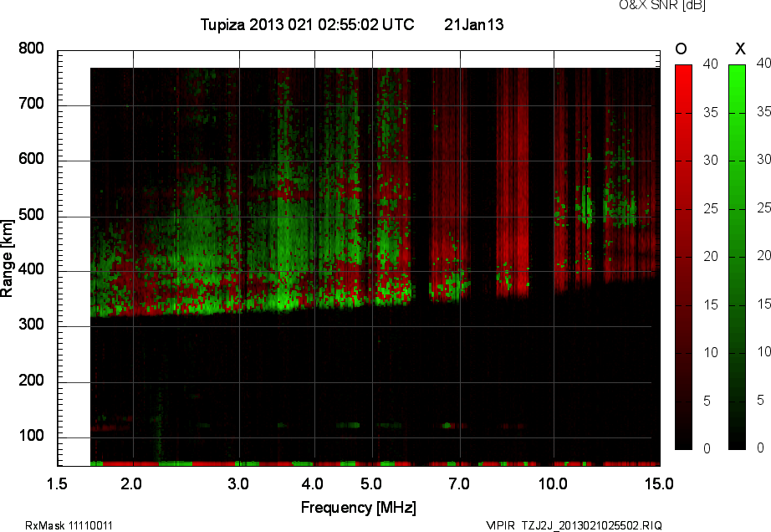This screenshot has height=532, width=771.
Task: Click the 3.0 frequency tick label
Action: click(x=238, y=483)
